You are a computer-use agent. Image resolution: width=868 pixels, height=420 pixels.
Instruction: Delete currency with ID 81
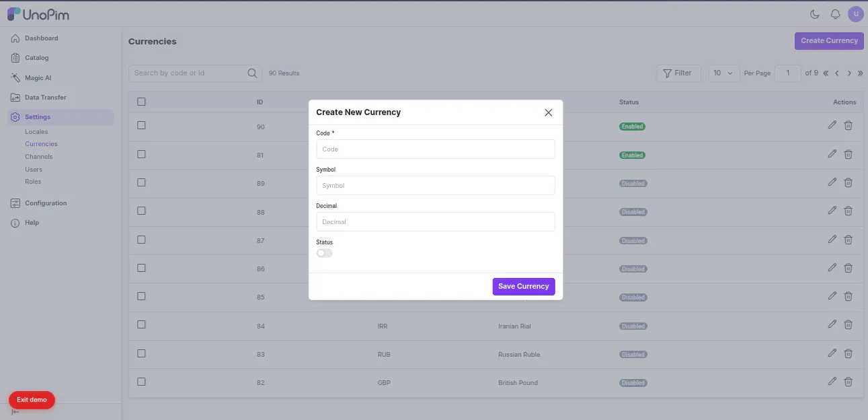tap(849, 154)
